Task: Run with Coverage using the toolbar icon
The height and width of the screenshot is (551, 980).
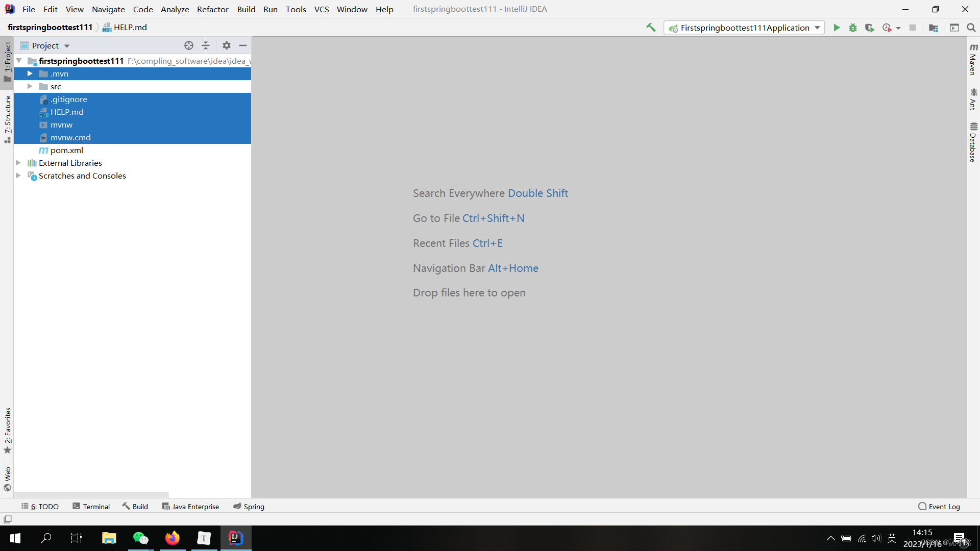Action: coord(869,28)
